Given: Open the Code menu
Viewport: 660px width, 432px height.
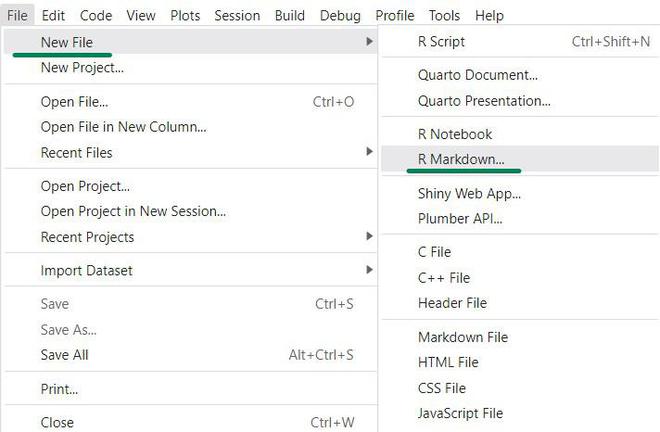Looking at the screenshot, I should coord(96,16).
